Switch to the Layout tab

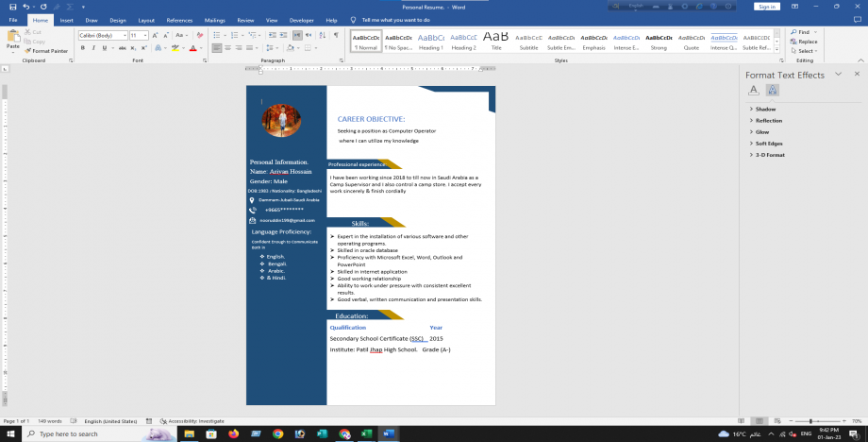146,19
